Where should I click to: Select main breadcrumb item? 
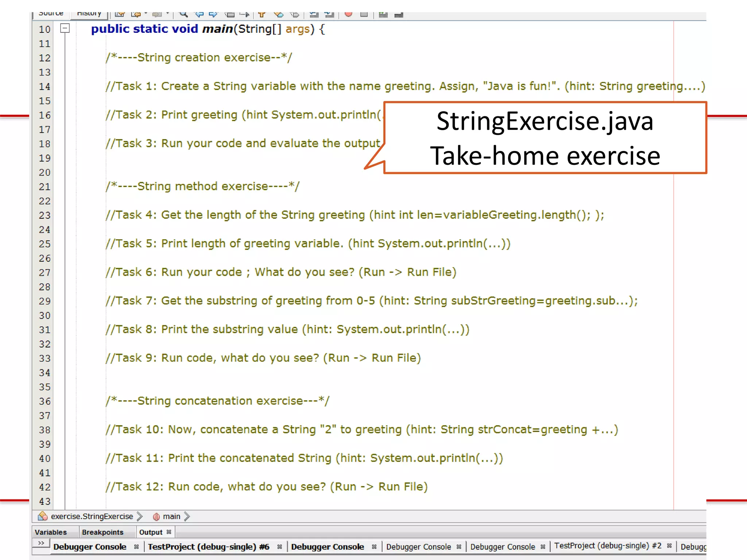point(171,516)
